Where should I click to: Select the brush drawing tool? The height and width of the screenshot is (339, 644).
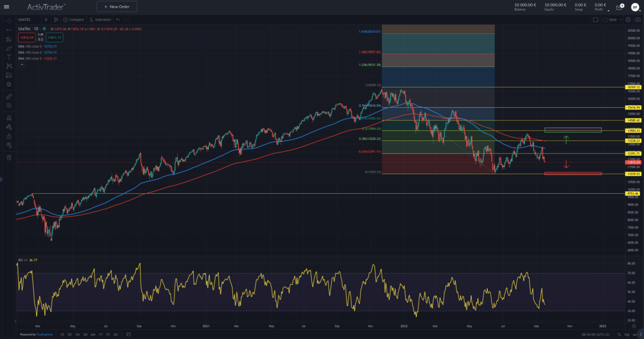coord(9,48)
